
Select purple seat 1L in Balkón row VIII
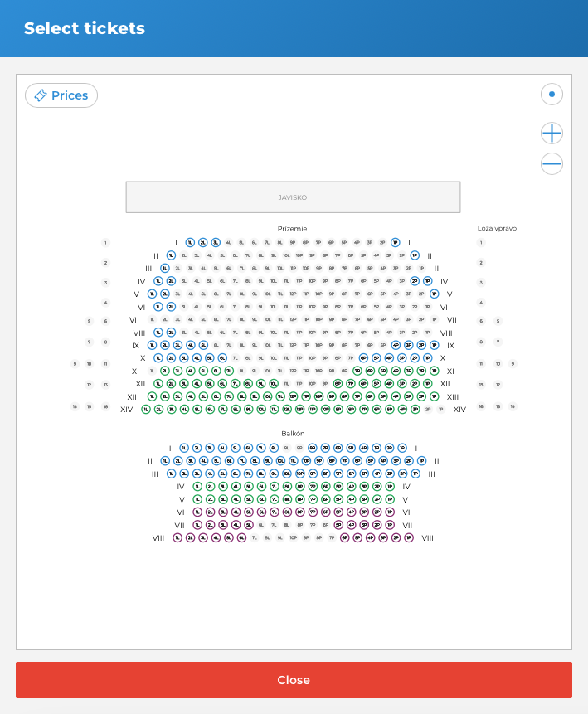[x=177, y=537]
